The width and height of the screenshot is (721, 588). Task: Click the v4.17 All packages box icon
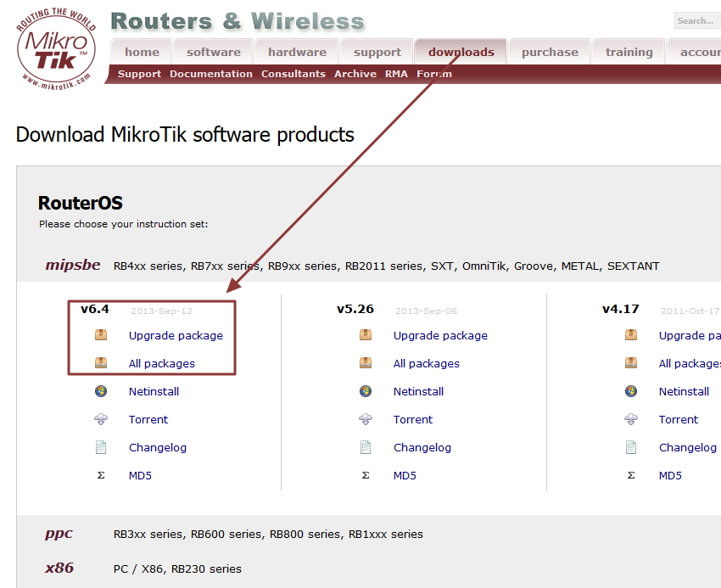pyautogui.click(x=631, y=363)
